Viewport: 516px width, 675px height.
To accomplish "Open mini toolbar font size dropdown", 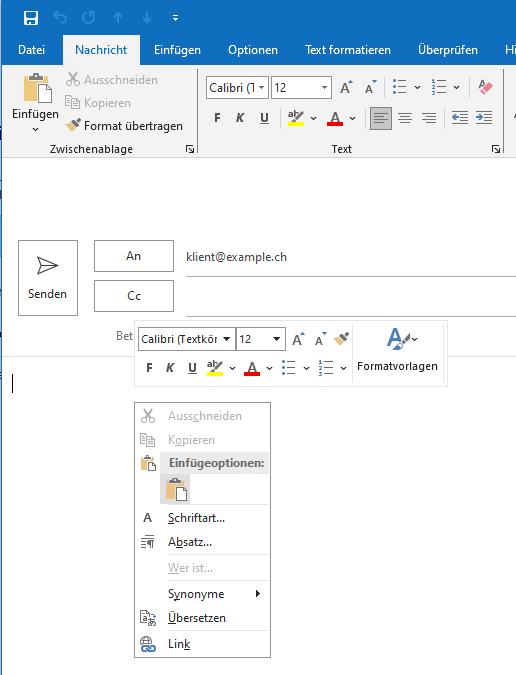I will (276, 339).
